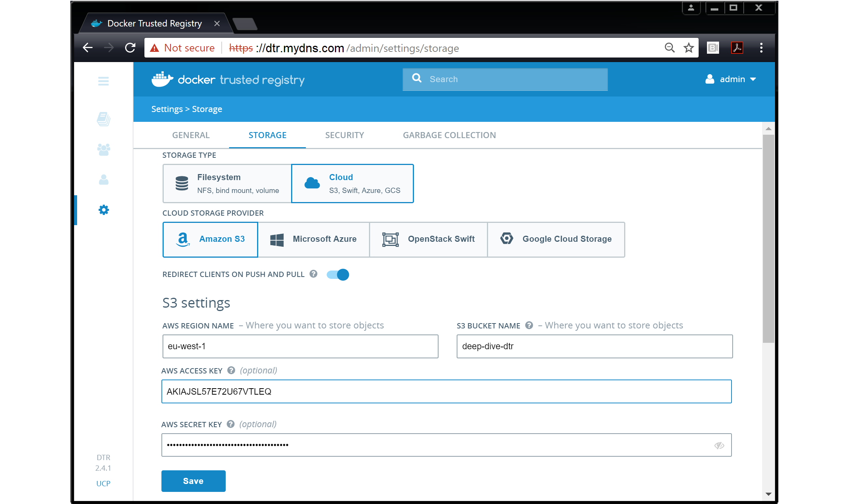Viewport: 868px width, 504px height.
Task: Open a new browser tab
Action: click(245, 24)
